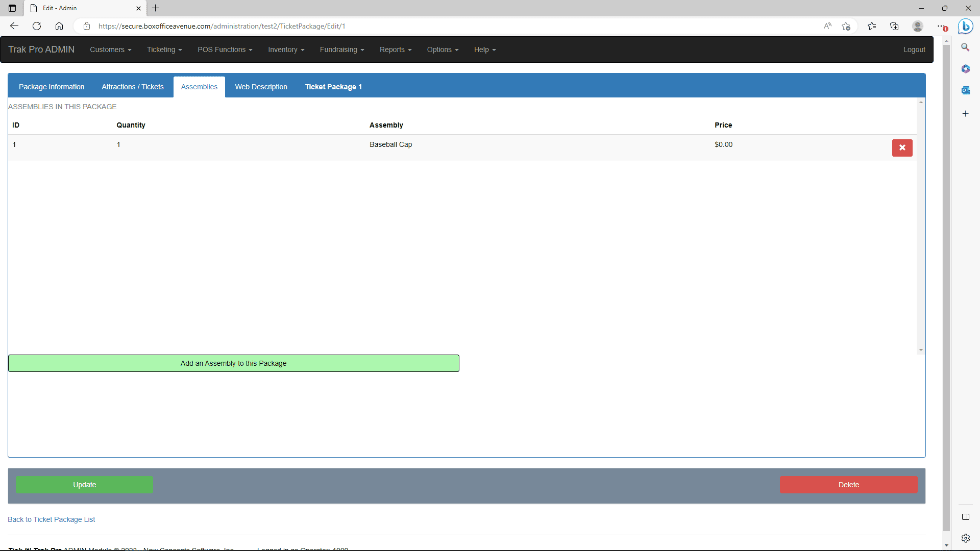Open Microsoft 365 sidebar icon
The image size is (980, 551).
pyautogui.click(x=965, y=69)
